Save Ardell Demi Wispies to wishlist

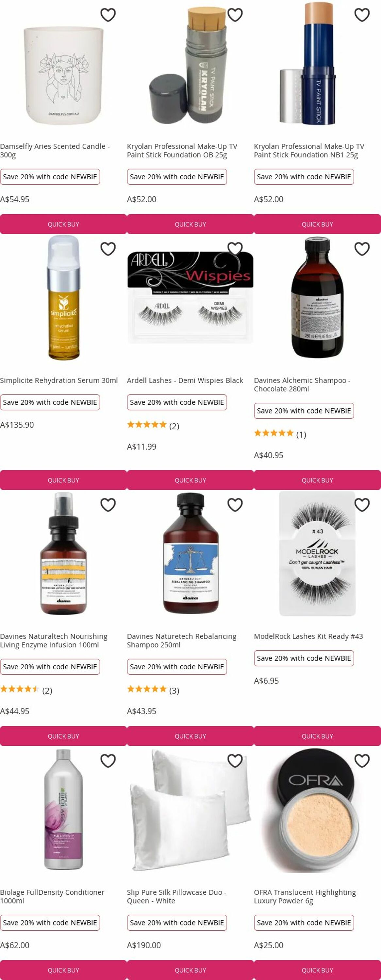pyautogui.click(x=235, y=249)
